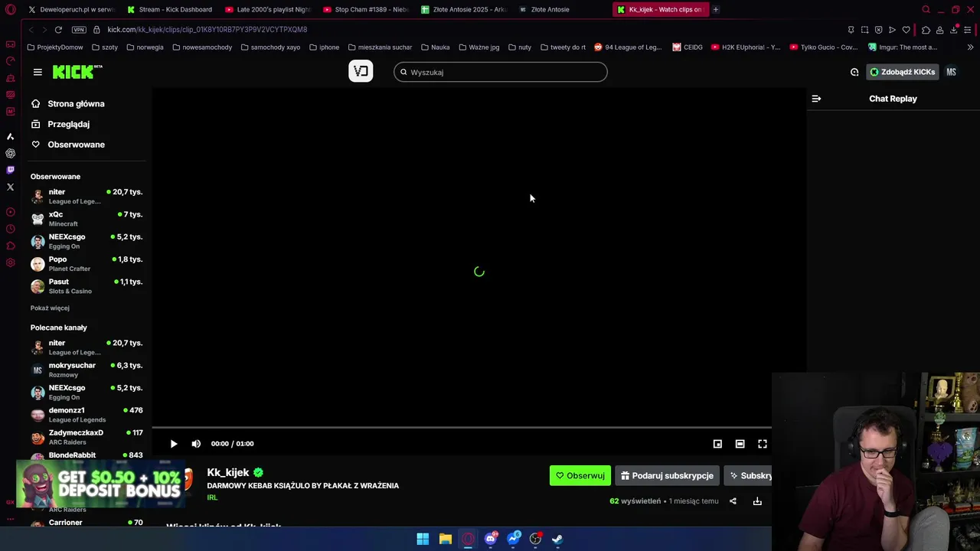Click Zdobądź KICKs button

(902, 72)
